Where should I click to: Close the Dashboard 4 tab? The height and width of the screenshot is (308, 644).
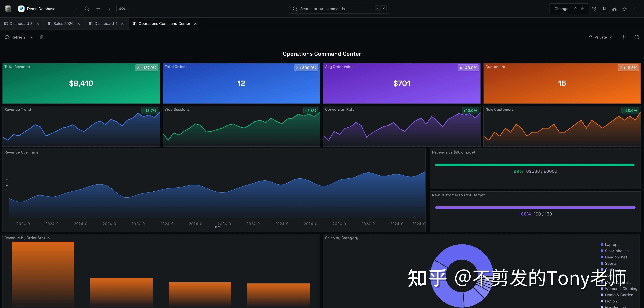coord(122,24)
